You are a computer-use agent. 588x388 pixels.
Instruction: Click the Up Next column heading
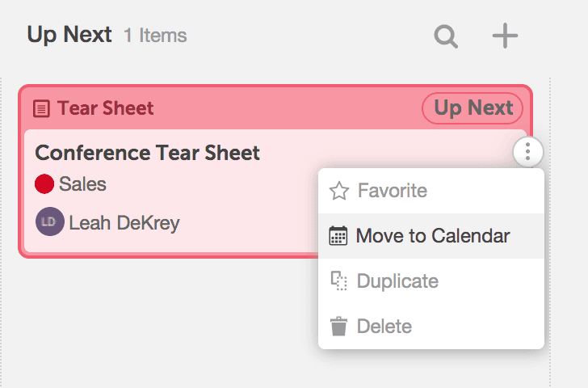pos(69,35)
